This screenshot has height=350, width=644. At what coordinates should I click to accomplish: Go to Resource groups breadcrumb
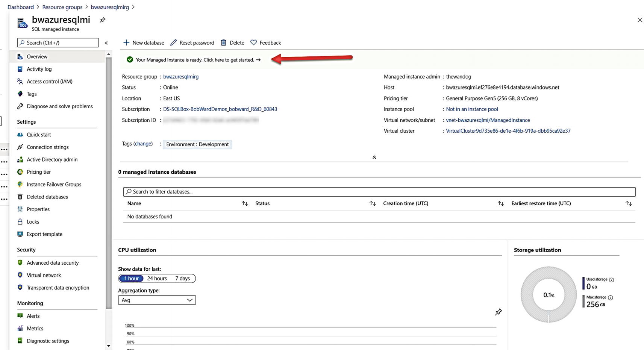pyautogui.click(x=62, y=7)
